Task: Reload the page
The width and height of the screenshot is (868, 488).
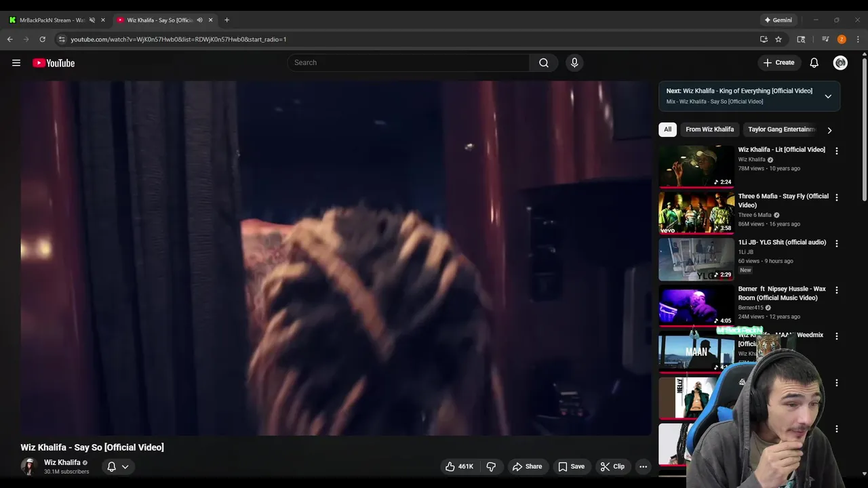Action: click(x=42, y=39)
